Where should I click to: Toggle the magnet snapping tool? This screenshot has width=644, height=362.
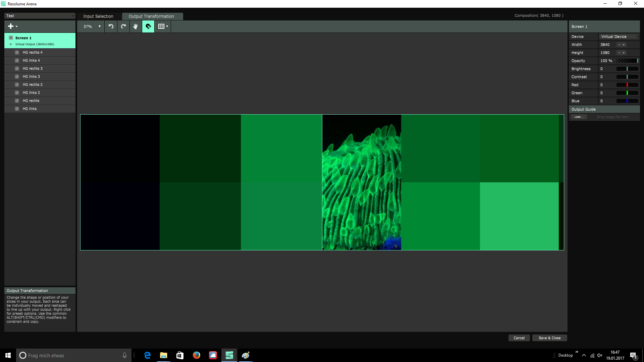click(148, 26)
